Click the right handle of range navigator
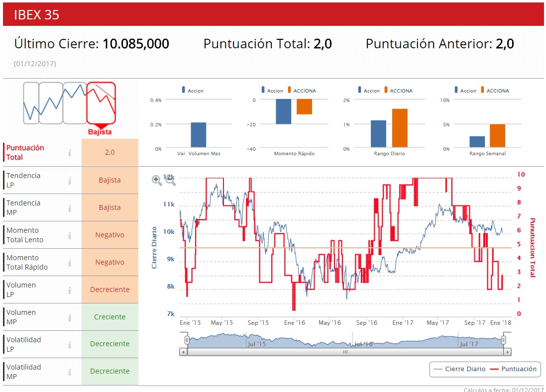The width and height of the screenshot is (546, 392). click(504, 340)
